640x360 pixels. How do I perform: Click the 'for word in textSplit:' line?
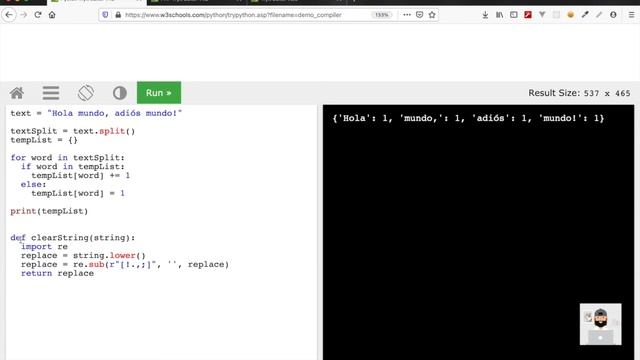click(x=67, y=158)
